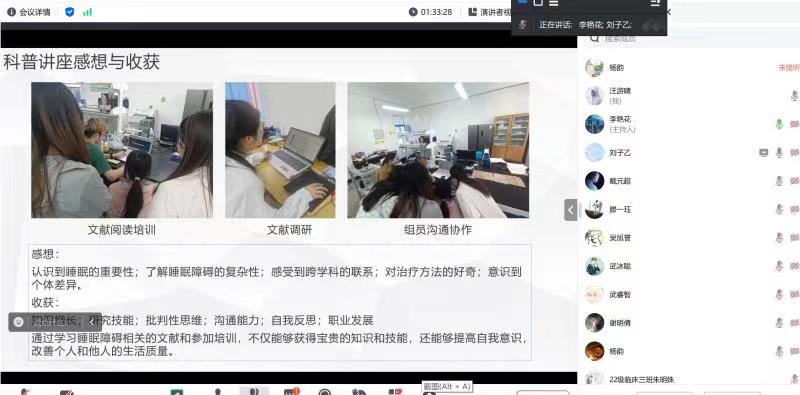Expand the reaction bar chevron arrow

point(92,322)
